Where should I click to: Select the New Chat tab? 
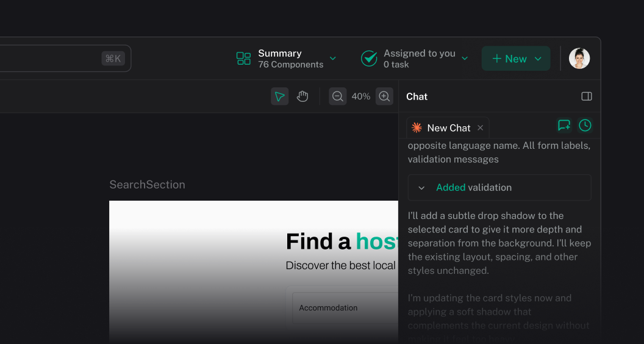pyautogui.click(x=448, y=128)
